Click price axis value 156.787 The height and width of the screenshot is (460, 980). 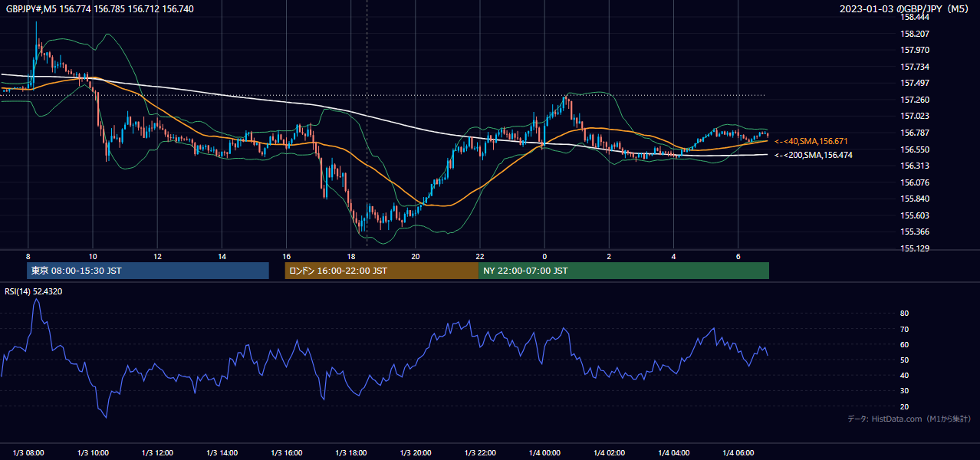[x=915, y=133]
